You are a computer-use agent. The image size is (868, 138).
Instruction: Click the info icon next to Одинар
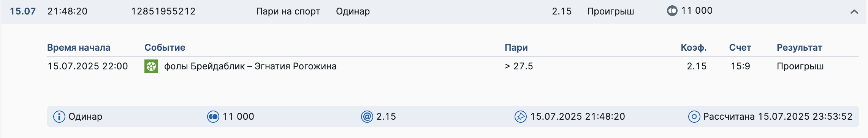tap(59, 117)
